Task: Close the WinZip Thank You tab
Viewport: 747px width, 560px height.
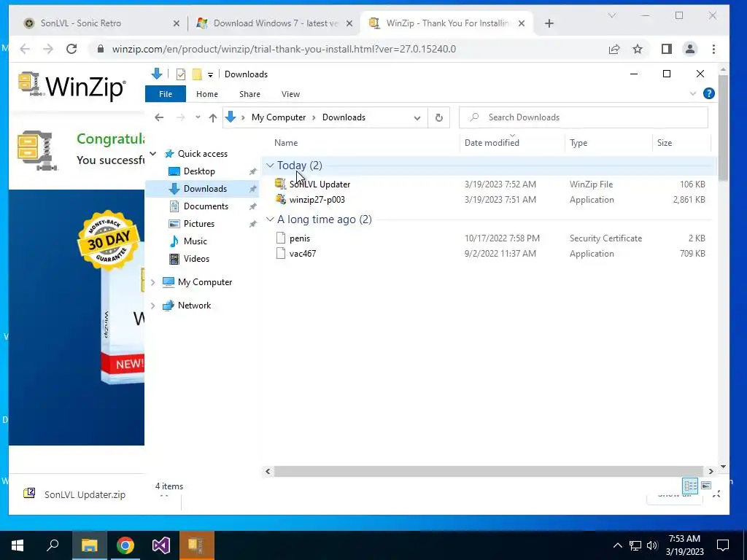Action: pos(521,23)
